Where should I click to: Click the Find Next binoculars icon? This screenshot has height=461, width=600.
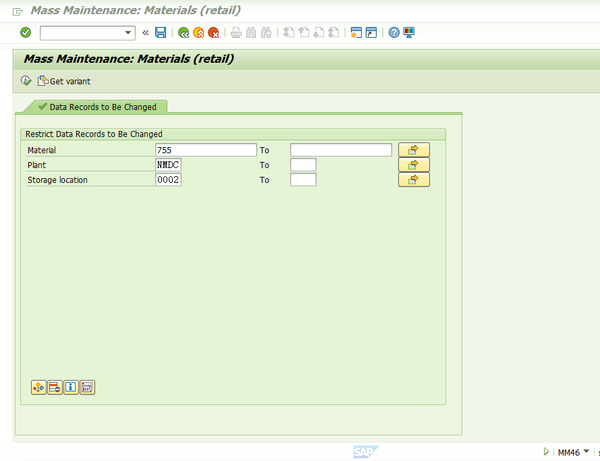click(x=266, y=33)
